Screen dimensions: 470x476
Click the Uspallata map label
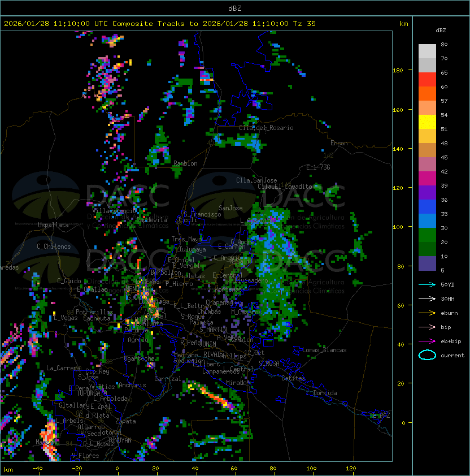[53, 225]
